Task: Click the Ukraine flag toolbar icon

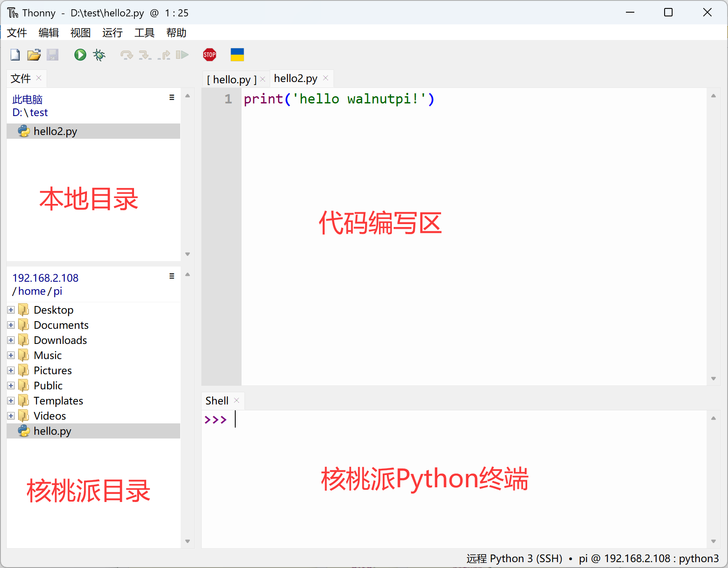Action: pos(237,55)
